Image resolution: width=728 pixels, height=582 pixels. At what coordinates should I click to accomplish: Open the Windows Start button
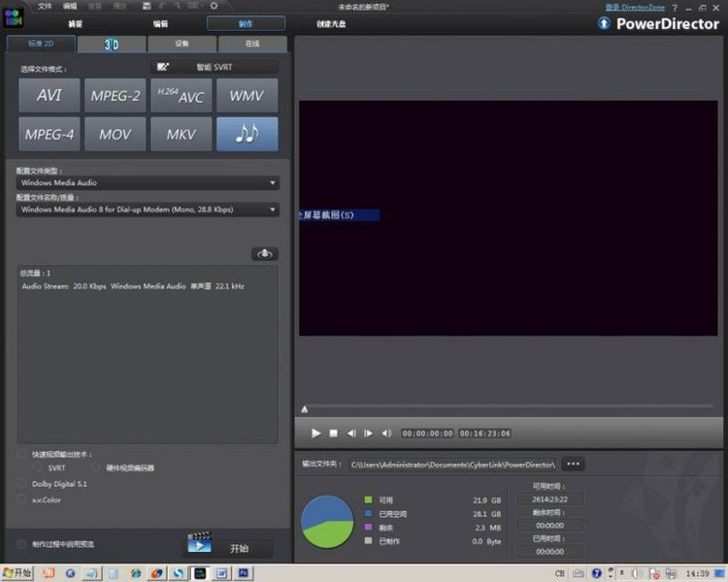pyautogui.click(x=17, y=573)
